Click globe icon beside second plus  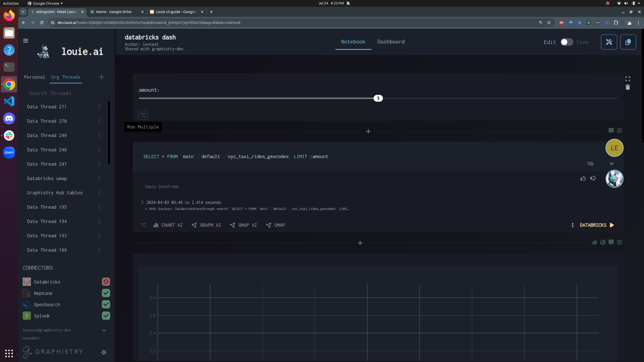[603, 242]
